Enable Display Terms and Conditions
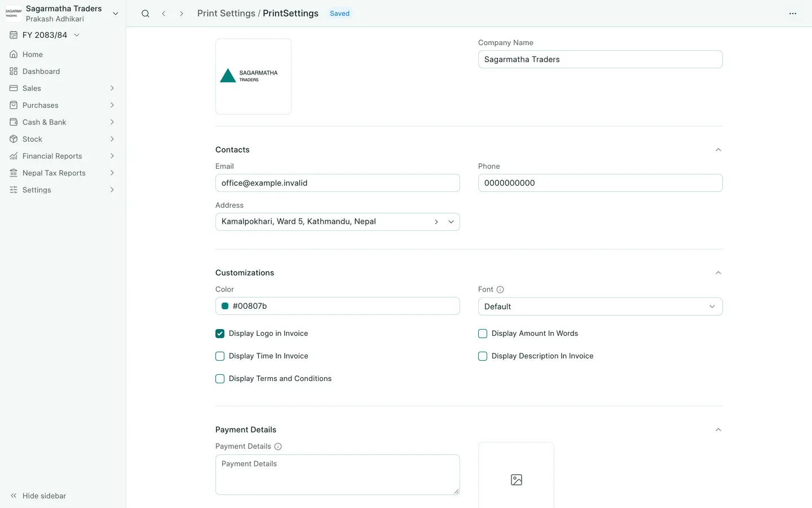This screenshot has width=812, height=508. click(x=220, y=379)
